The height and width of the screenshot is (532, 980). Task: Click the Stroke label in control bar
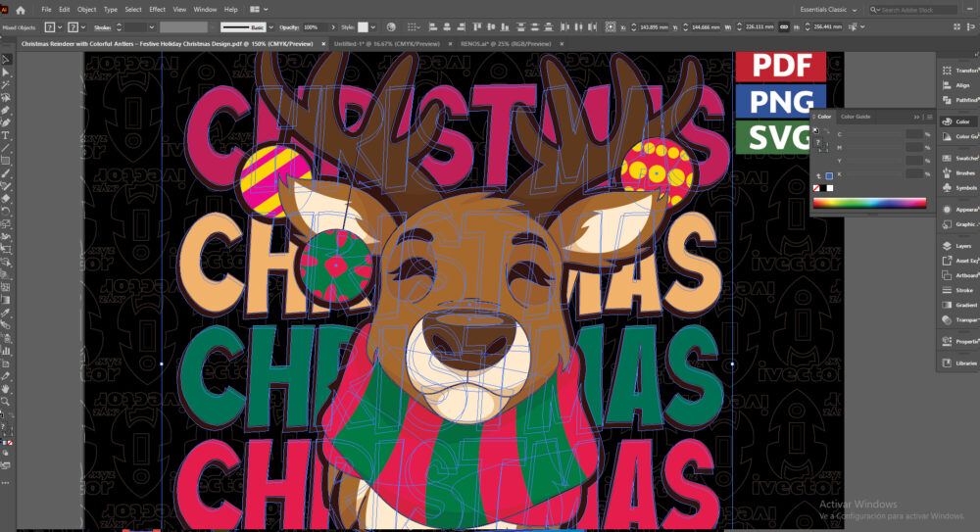pyautogui.click(x=103, y=27)
